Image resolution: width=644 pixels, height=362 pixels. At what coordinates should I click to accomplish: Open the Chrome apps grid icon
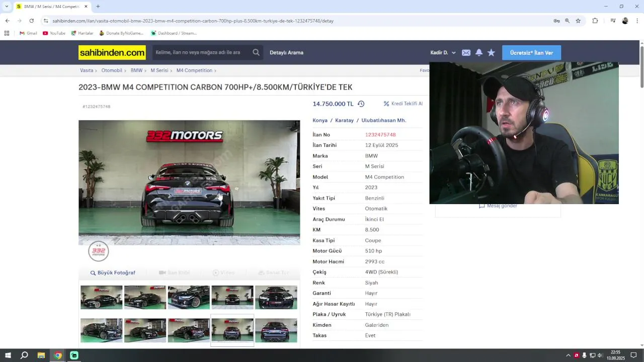[7, 33]
